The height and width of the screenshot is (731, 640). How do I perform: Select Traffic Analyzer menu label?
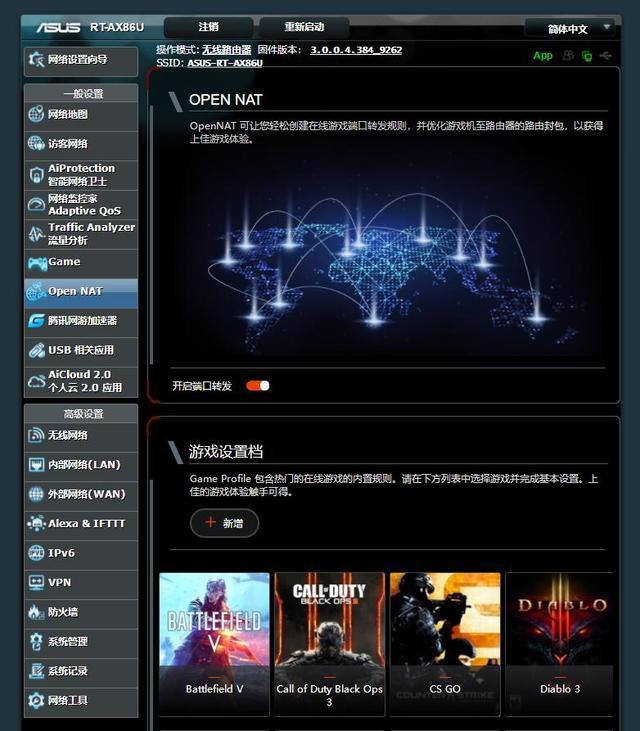click(92, 227)
